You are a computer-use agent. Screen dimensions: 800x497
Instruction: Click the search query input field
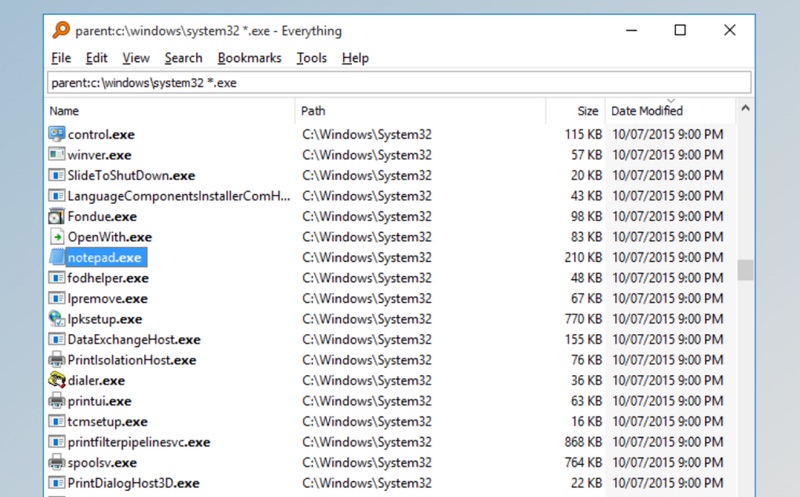pyautogui.click(x=399, y=82)
